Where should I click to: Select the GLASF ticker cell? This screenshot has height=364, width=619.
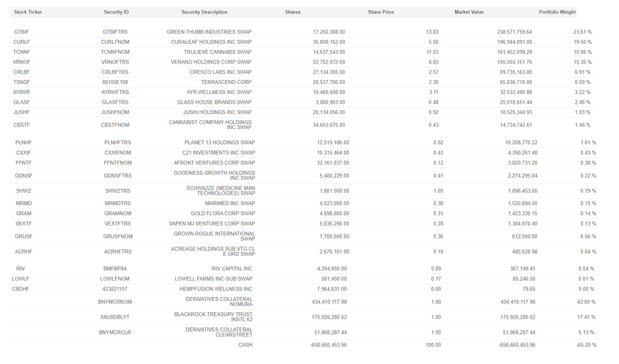point(21,102)
